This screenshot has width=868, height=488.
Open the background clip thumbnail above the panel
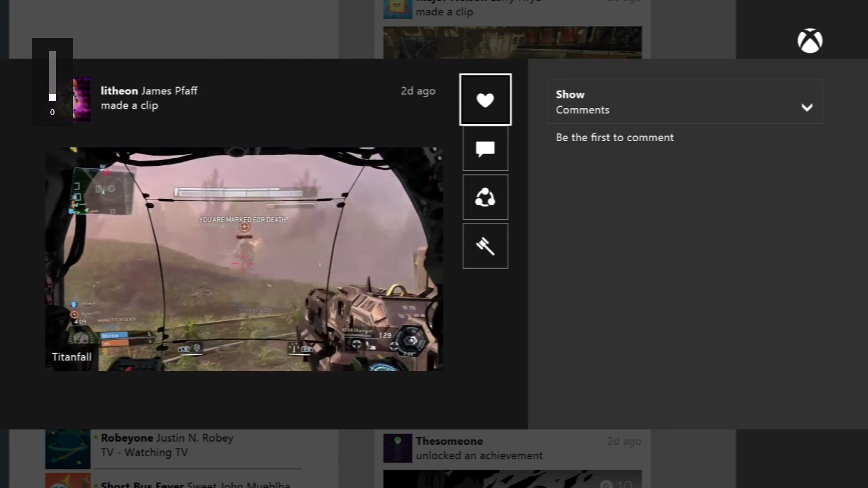point(513,43)
